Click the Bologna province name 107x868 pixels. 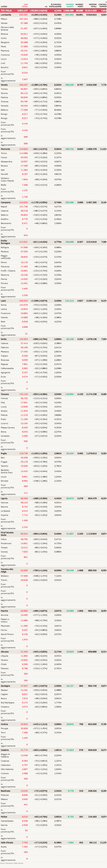click(5, 247)
